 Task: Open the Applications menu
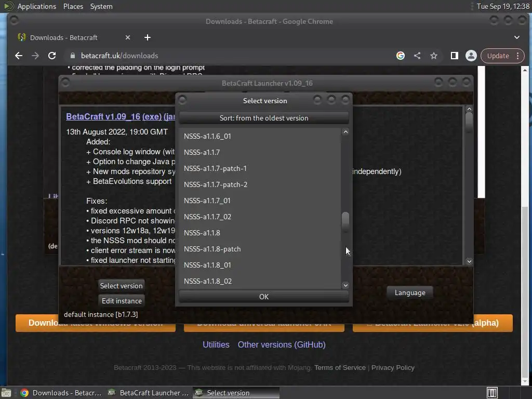pos(37,6)
